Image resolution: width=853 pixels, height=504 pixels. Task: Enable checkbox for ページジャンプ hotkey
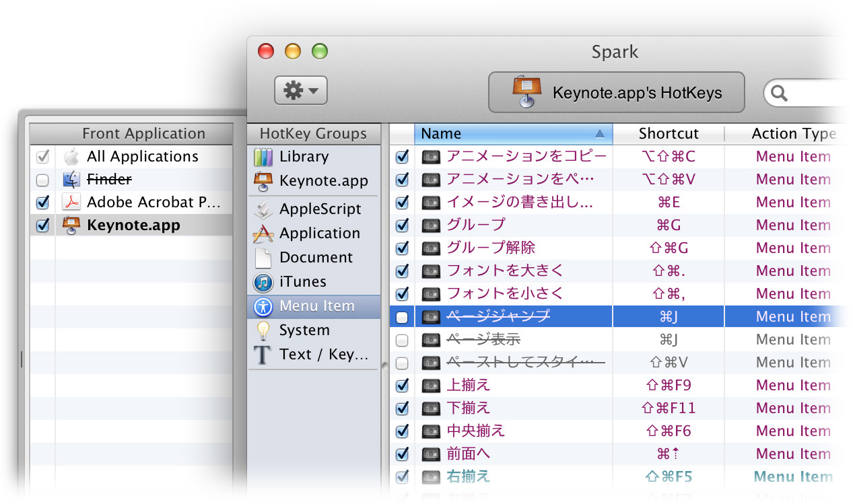click(402, 317)
